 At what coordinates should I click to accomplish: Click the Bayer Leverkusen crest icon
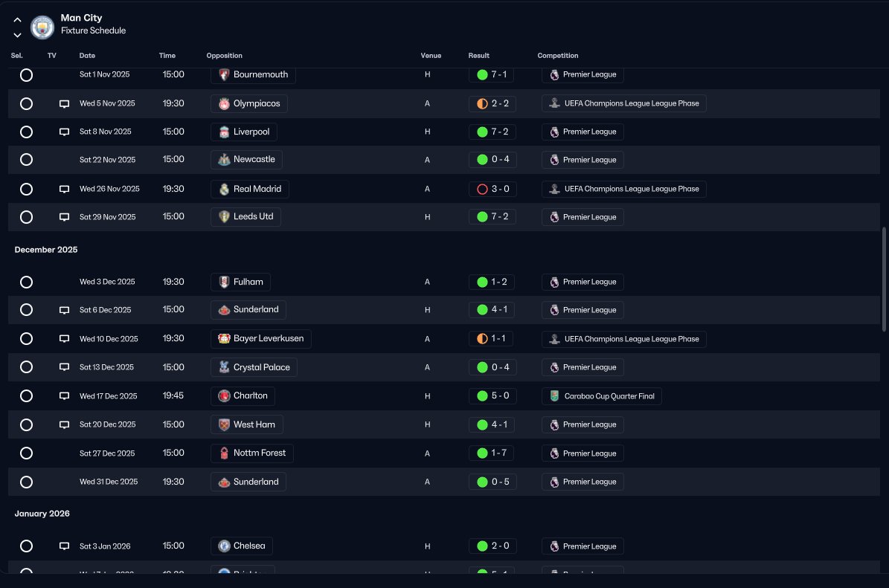(x=224, y=339)
